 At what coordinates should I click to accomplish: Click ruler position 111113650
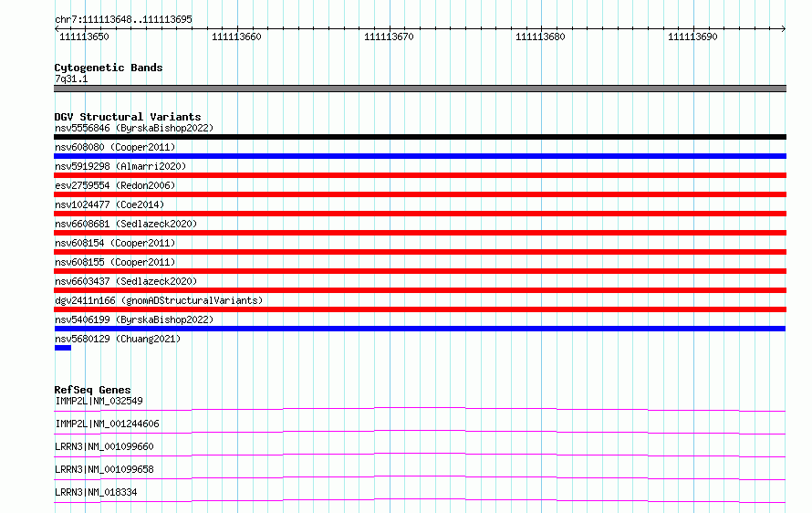84,37
